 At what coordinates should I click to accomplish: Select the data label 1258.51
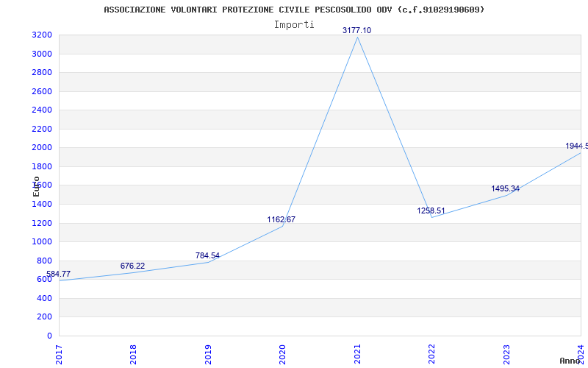click(431, 210)
